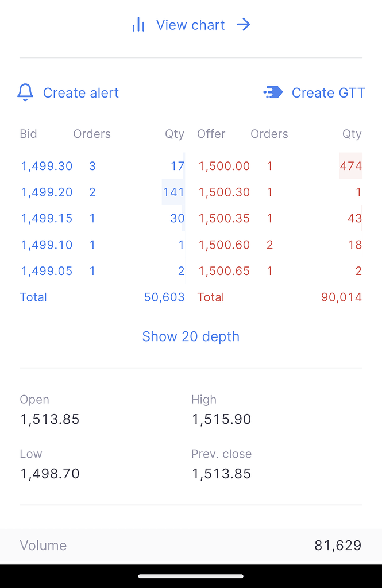Click the bar chart icon beside View chart
Viewport: 382px width, 588px height.
click(x=138, y=25)
